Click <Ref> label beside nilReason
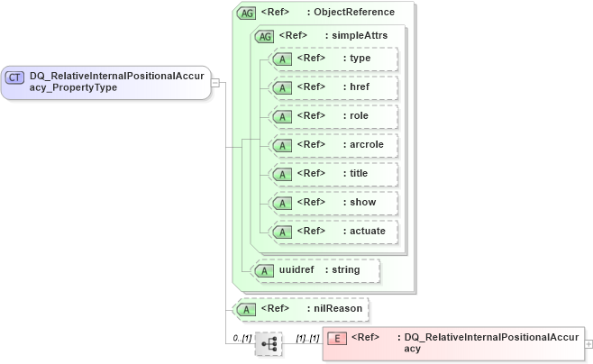The image size is (593, 364). pos(275,308)
